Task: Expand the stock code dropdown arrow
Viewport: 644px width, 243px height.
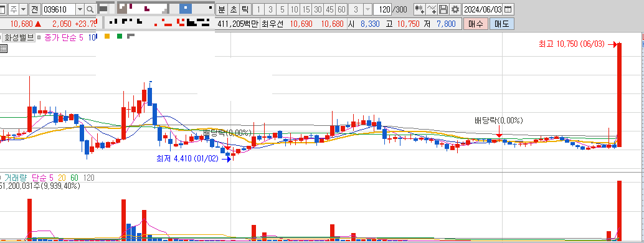Action: click(x=80, y=9)
